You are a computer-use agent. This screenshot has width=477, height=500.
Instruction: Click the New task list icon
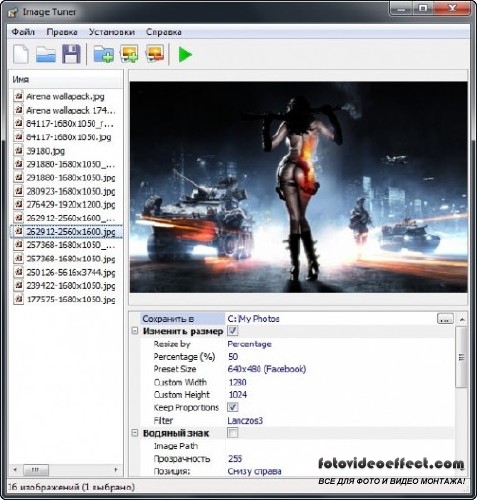tap(21, 54)
